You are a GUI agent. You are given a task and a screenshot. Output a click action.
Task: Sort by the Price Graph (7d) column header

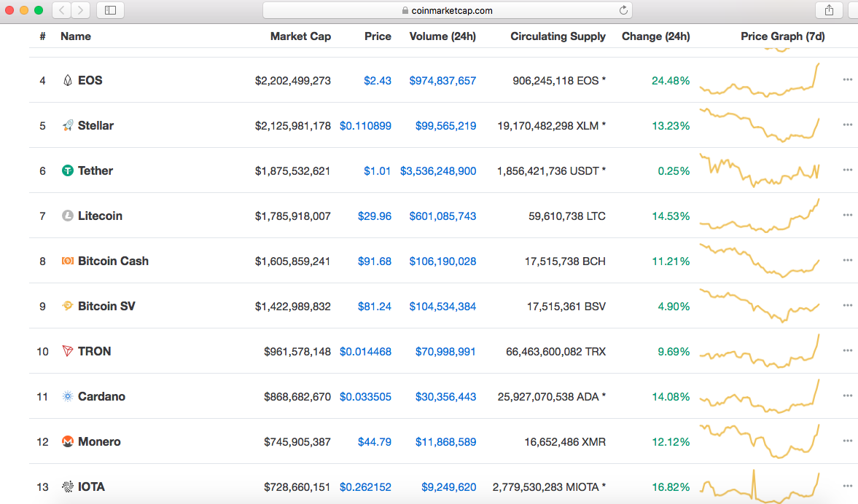[782, 36]
